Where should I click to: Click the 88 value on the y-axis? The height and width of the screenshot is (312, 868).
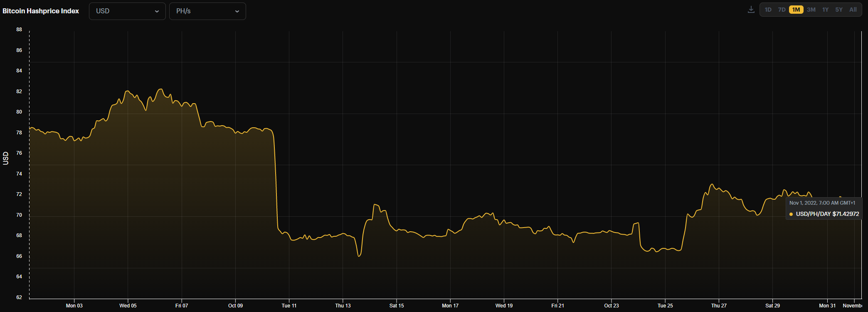coord(19,30)
